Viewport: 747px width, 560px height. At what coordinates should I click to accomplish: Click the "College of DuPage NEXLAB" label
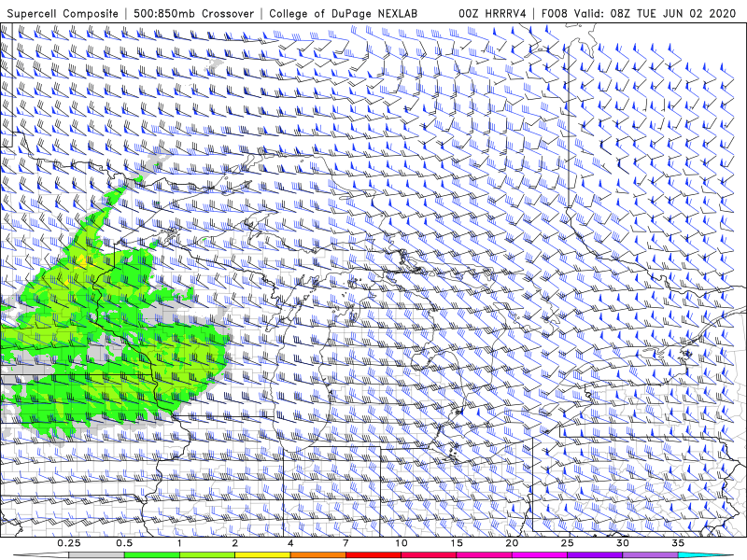[x=343, y=13]
